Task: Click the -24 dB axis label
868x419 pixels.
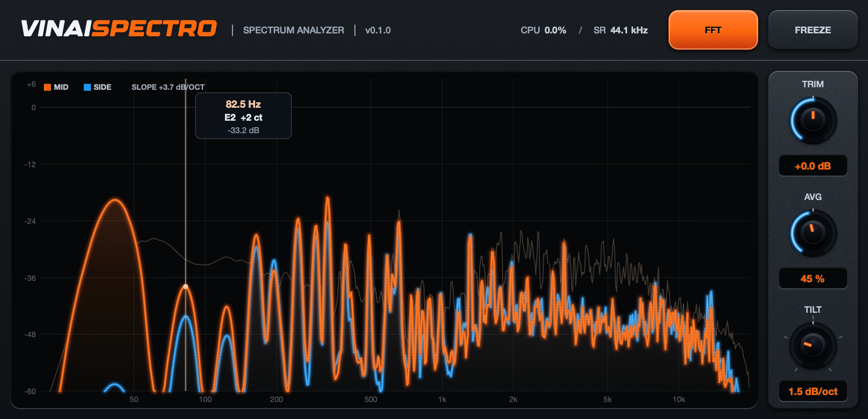Action: coord(30,221)
